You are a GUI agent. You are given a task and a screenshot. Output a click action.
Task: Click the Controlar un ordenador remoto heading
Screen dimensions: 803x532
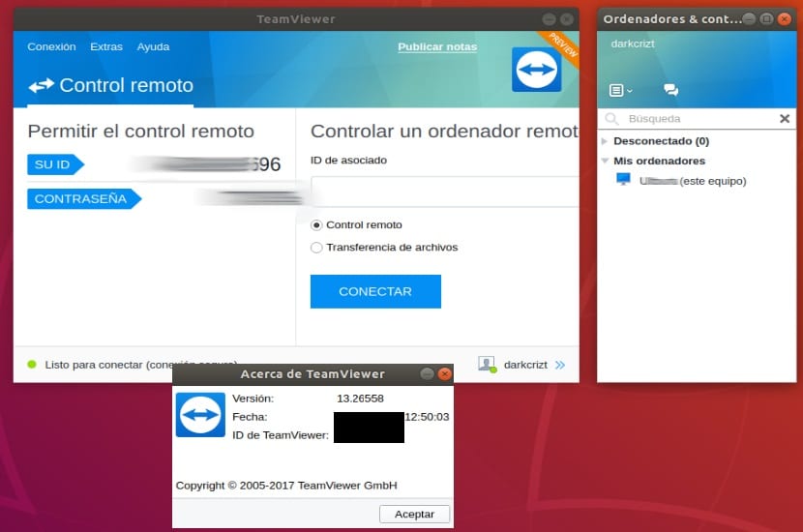[444, 132]
